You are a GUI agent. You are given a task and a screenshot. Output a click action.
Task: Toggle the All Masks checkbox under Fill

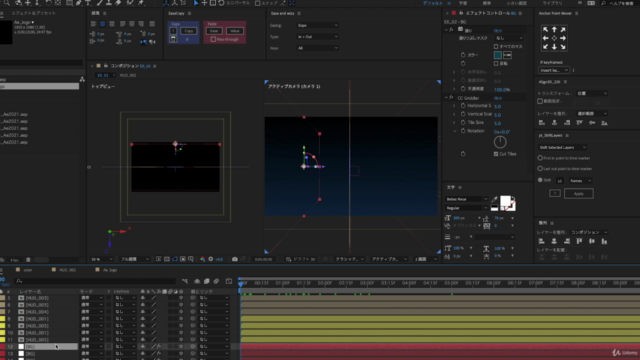pos(496,47)
